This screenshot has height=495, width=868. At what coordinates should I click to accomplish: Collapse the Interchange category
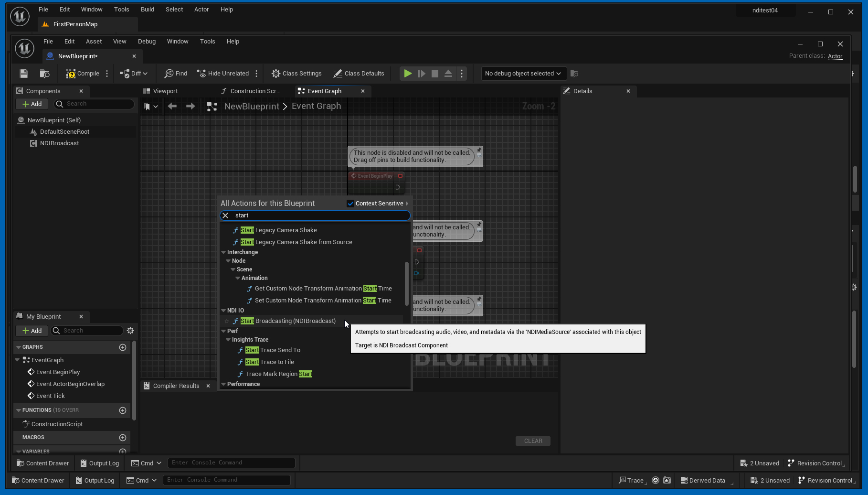point(223,252)
